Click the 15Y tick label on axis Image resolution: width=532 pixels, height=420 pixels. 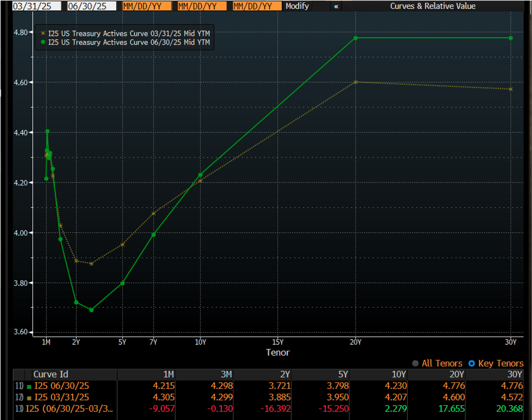tap(278, 342)
